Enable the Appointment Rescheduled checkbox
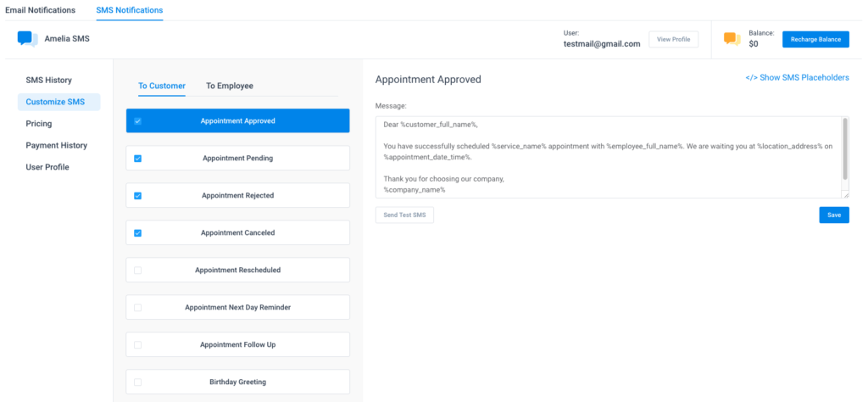This screenshot has height=402, width=868. pos(138,271)
